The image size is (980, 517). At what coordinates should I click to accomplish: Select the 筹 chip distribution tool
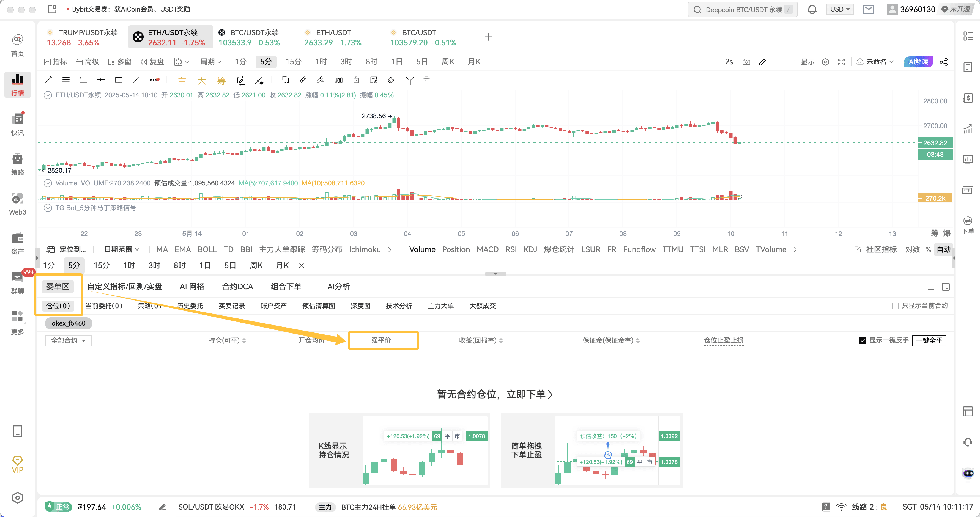pyautogui.click(x=221, y=80)
